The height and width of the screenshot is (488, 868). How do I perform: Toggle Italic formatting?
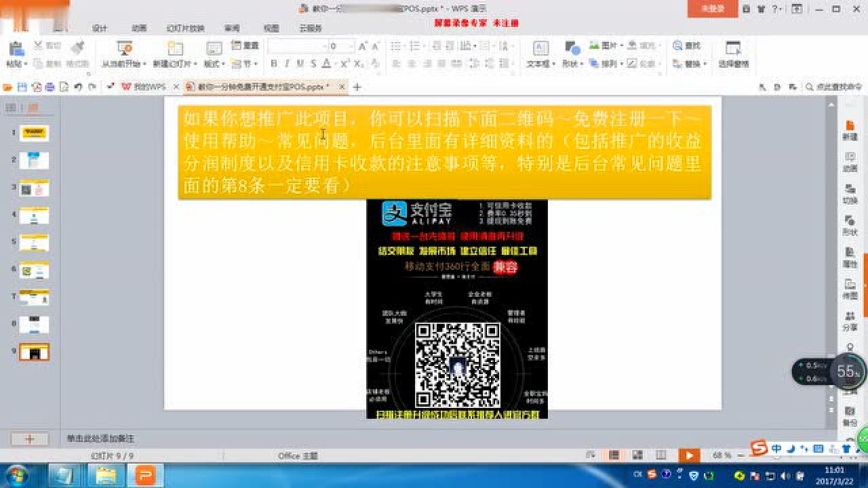287,64
